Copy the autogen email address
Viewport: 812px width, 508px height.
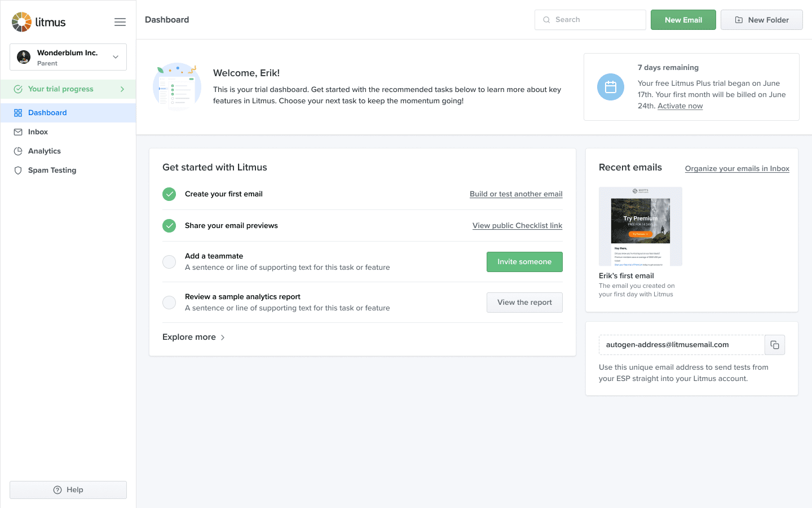coord(775,345)
